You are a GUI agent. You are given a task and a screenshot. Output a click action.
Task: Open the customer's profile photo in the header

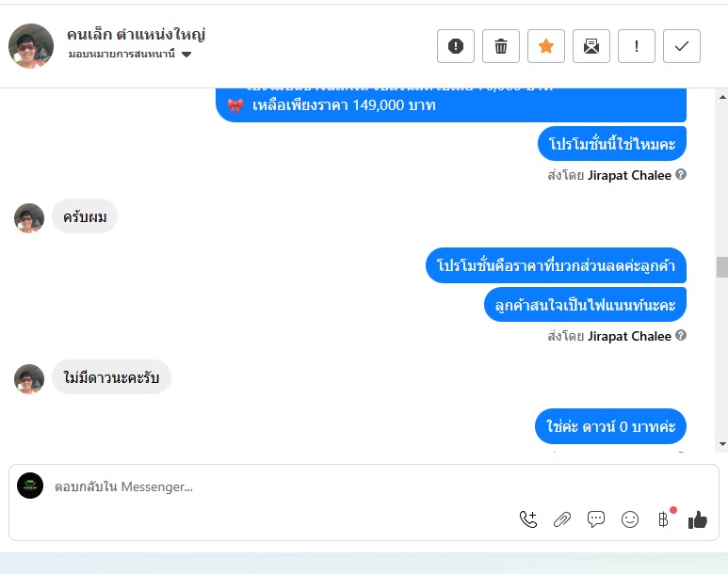pyautogui.click(x=31, y=46)
